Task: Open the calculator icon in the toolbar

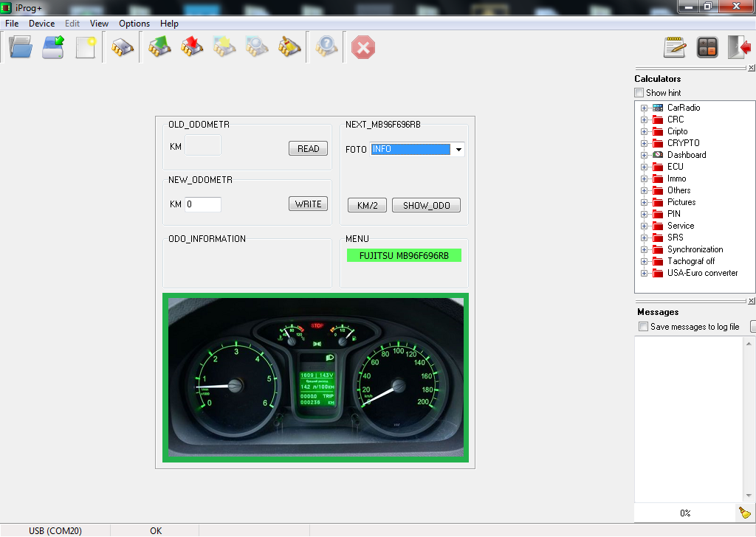Action: click(707, 48)
